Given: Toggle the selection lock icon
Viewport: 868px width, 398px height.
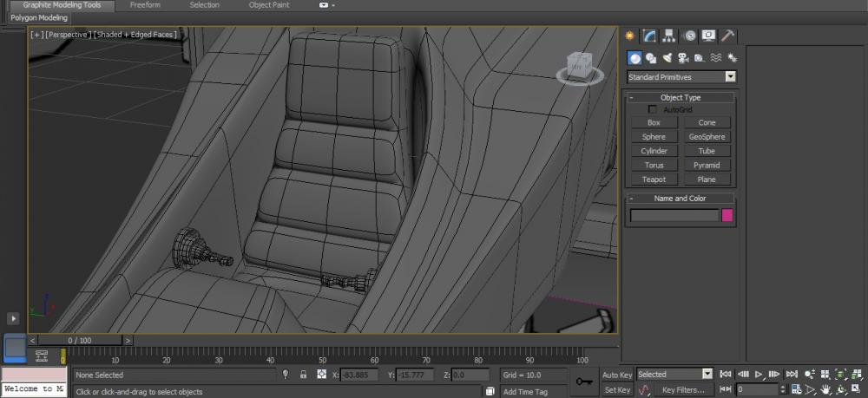Looking at the screenshot, I should (x=303, y=375).
